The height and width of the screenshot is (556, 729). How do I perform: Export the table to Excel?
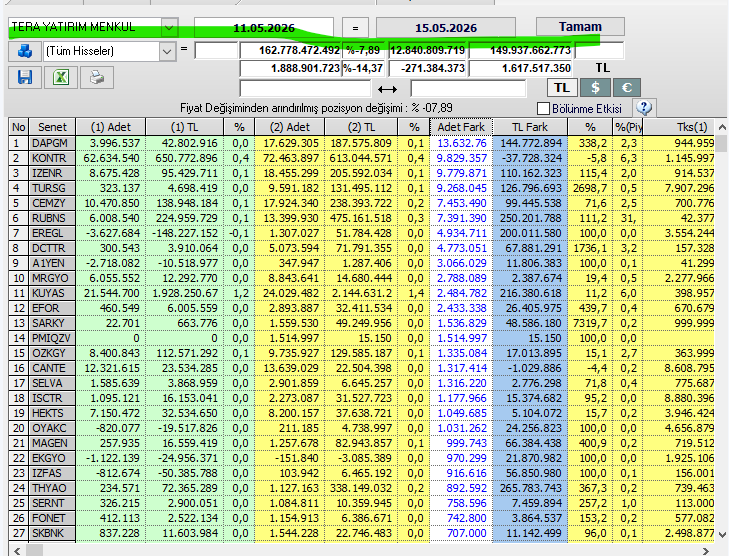pos(61,77)
